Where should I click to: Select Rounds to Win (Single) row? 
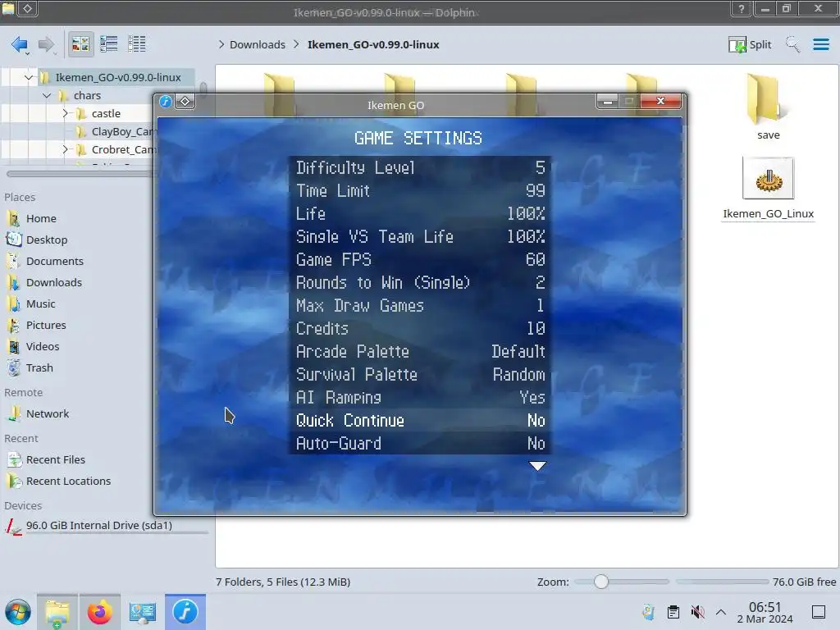coord(420,283)
